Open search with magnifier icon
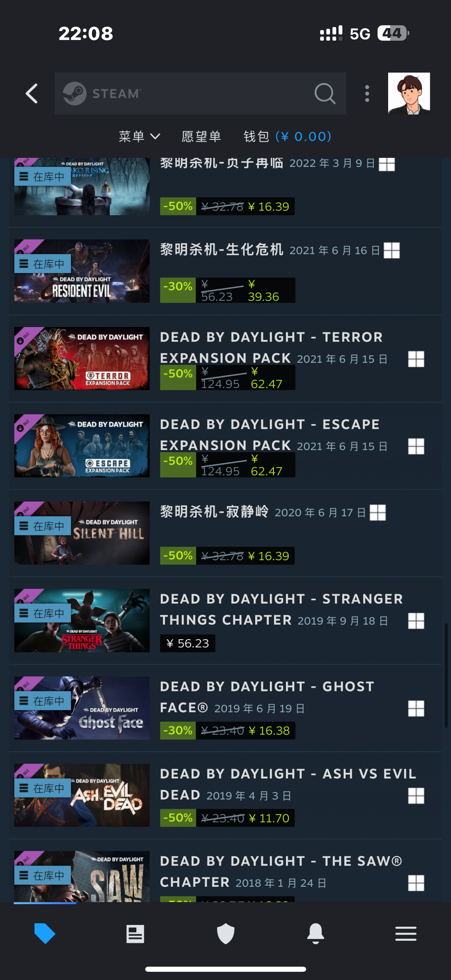451x980 pixels. (x=325, y=94)
